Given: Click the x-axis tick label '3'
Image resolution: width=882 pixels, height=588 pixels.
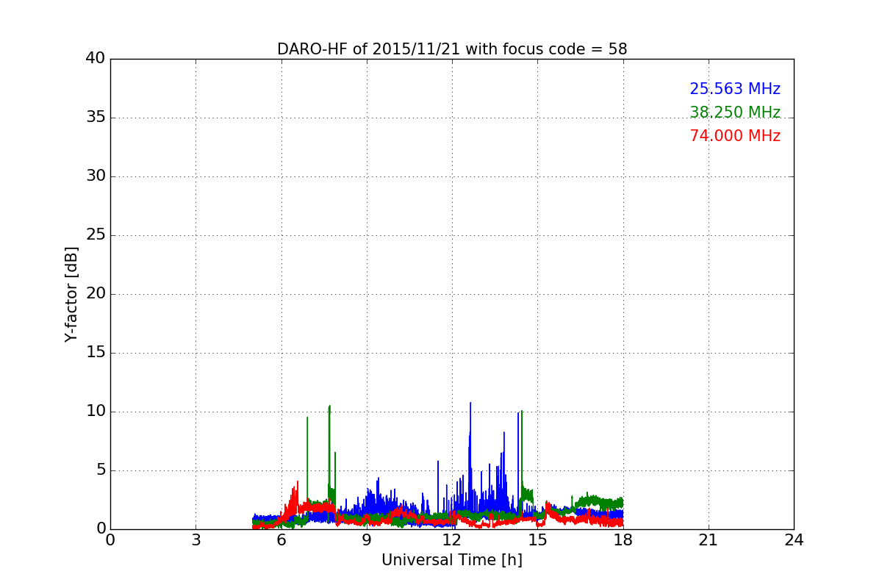Looking at the screenshot, I should pos(196,539).
